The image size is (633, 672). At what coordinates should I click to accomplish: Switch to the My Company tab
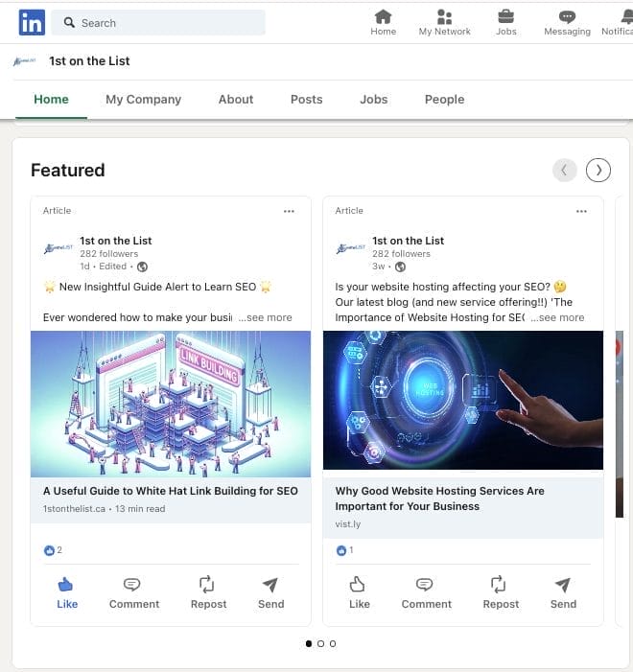pos(143,100)
